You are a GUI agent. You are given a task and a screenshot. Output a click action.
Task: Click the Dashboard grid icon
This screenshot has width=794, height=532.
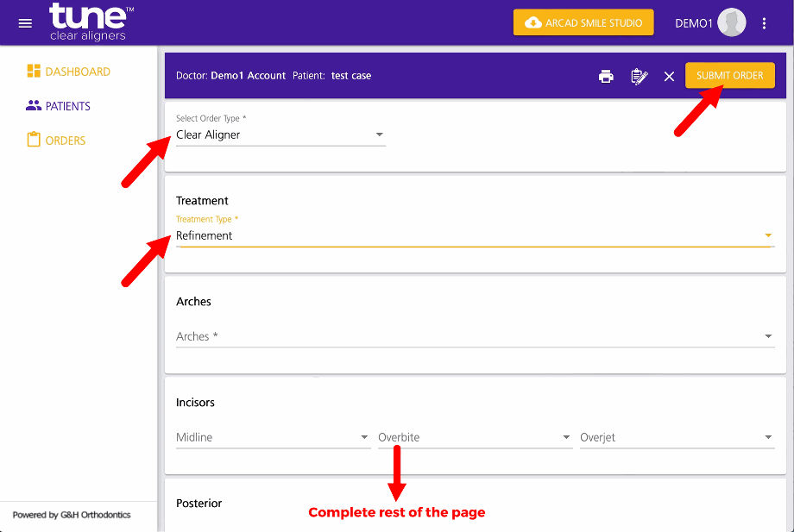[x=34, y=71]
